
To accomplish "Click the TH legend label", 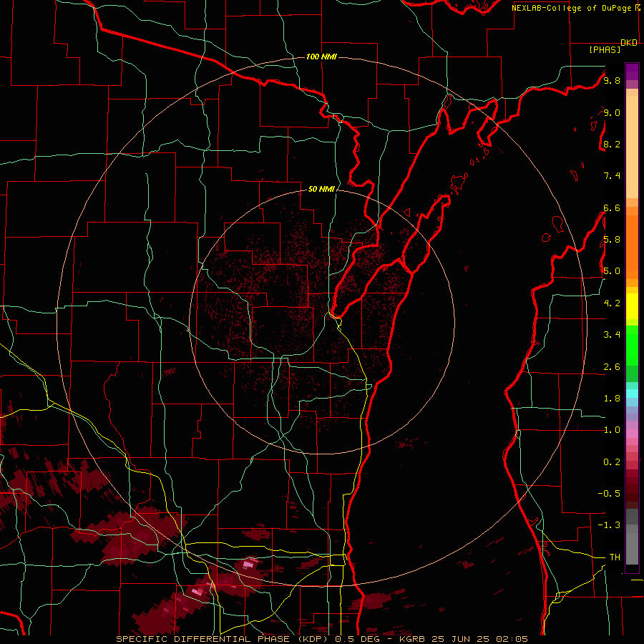I will [615, 557].
